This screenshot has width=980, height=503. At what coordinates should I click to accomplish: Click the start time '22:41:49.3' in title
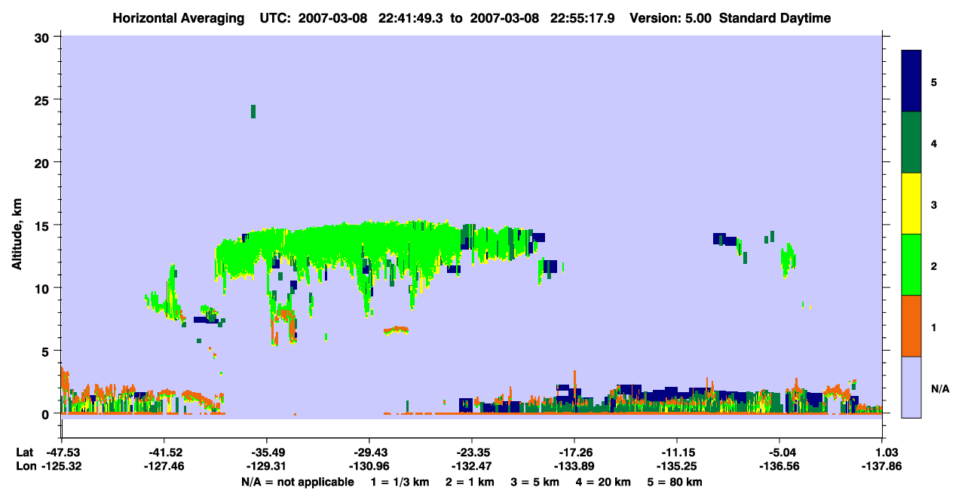tap(412, 18)
